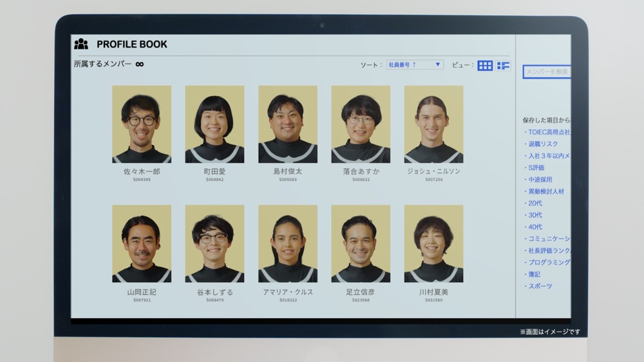Image resolution: width=644 pixels, height=362 pixels.
Task: Open the 中途採用 saved filter
Action: 539,180
